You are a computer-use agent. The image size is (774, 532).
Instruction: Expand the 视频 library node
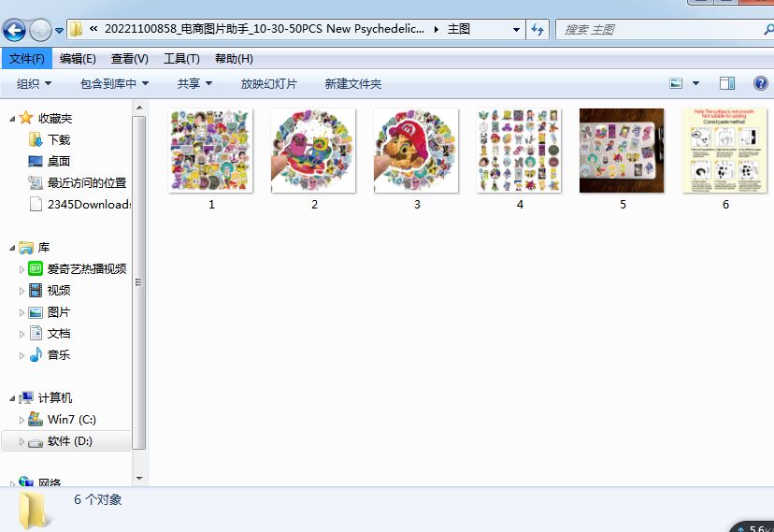click(21, 291)
